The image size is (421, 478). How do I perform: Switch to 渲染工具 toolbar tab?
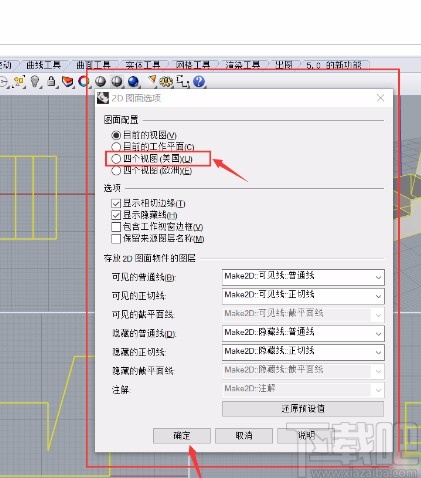coord(243,65)
